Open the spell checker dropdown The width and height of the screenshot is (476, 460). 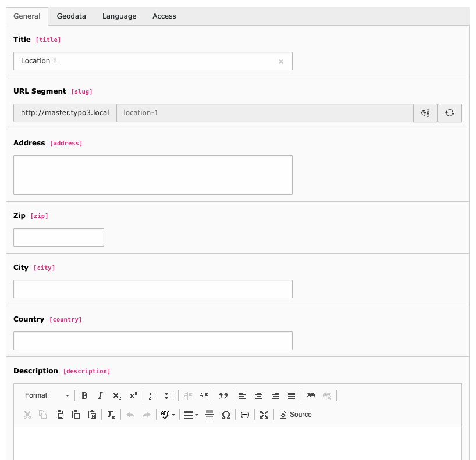168,415
